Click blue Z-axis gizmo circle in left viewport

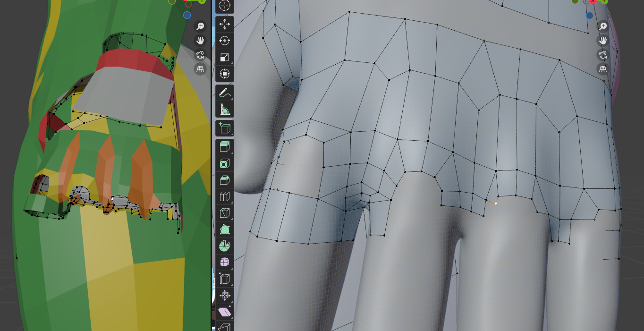(187, 15)
